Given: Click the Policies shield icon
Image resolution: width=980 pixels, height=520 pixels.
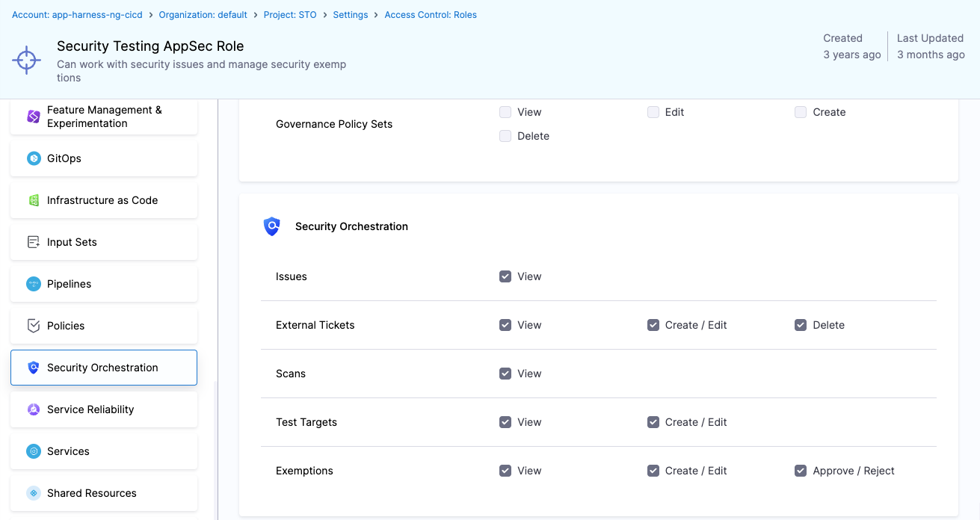Looking at the screenshot, I should pyautogui.click(x=34, y=326).
